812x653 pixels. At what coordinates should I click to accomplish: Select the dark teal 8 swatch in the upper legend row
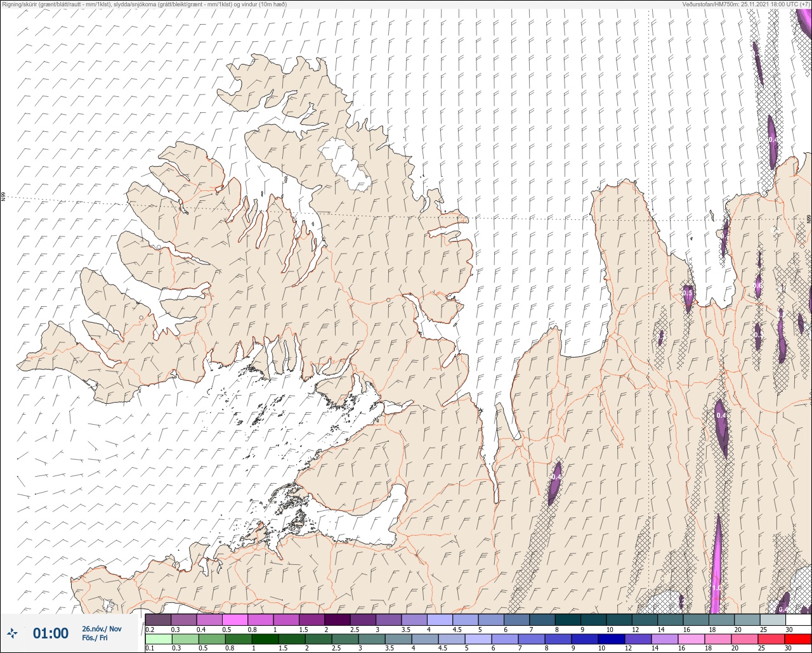(x=567, y=619)
